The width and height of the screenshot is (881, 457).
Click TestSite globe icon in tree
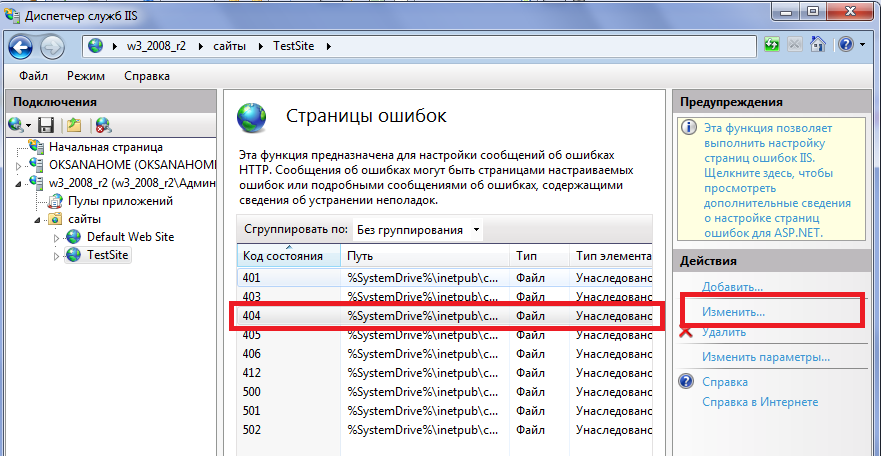click(74, 255)
